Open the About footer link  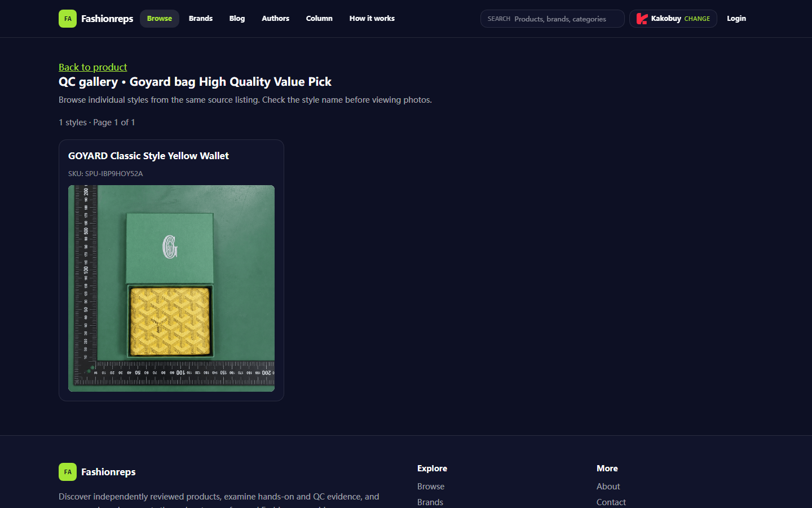pos(608,487)
